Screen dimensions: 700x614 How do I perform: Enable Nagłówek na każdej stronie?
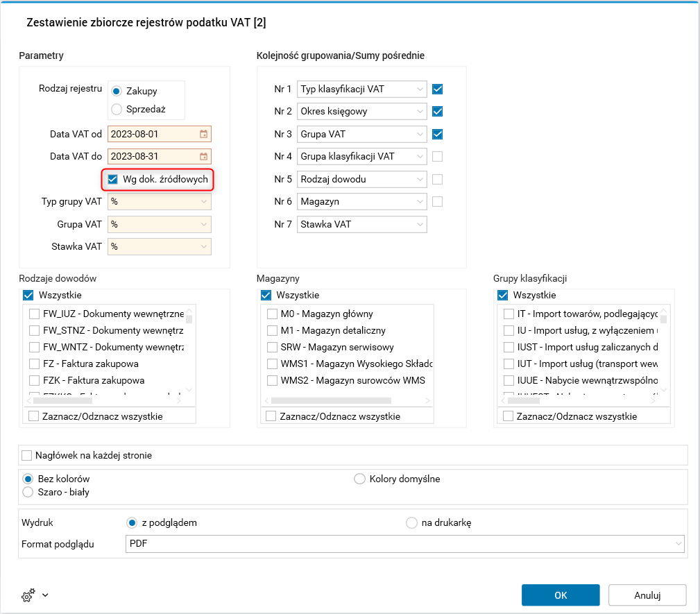(x=27, y=455)
